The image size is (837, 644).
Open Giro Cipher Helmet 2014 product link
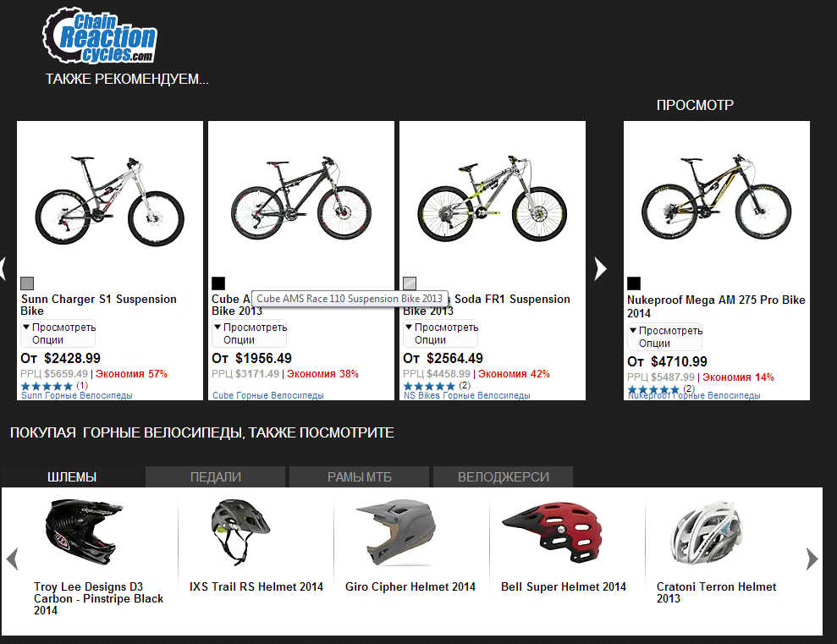click(410, 586)
